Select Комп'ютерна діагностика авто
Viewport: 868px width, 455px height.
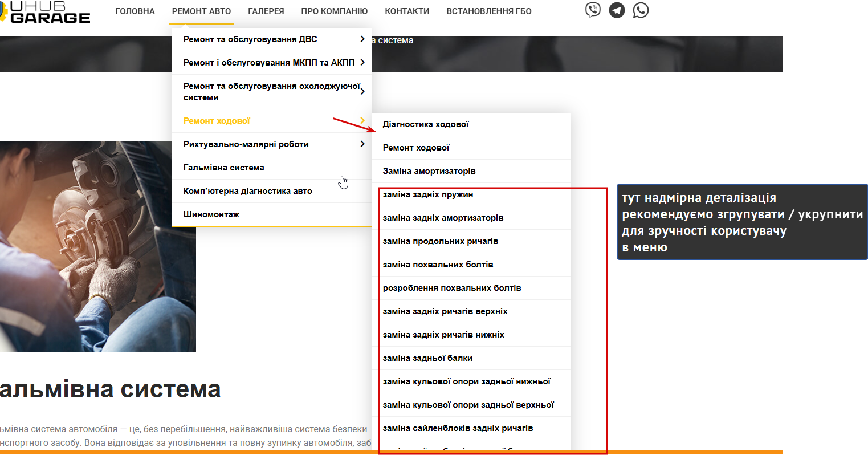272,191
